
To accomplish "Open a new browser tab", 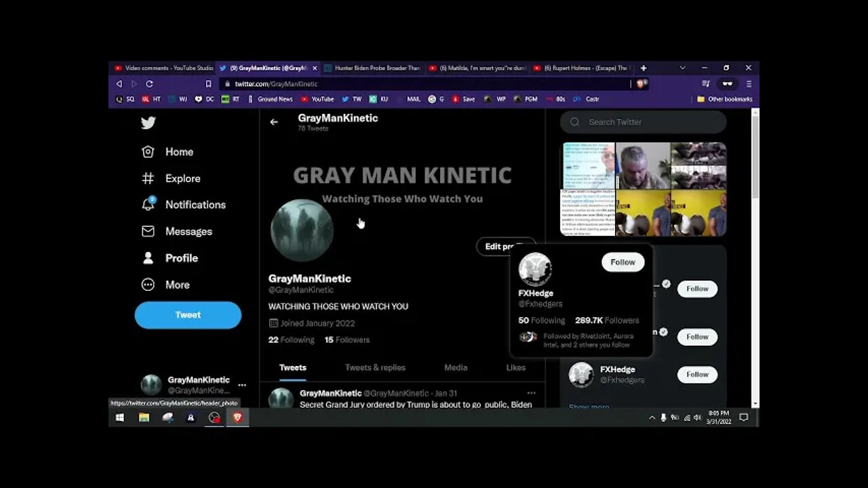I will [x=644, y=68].
